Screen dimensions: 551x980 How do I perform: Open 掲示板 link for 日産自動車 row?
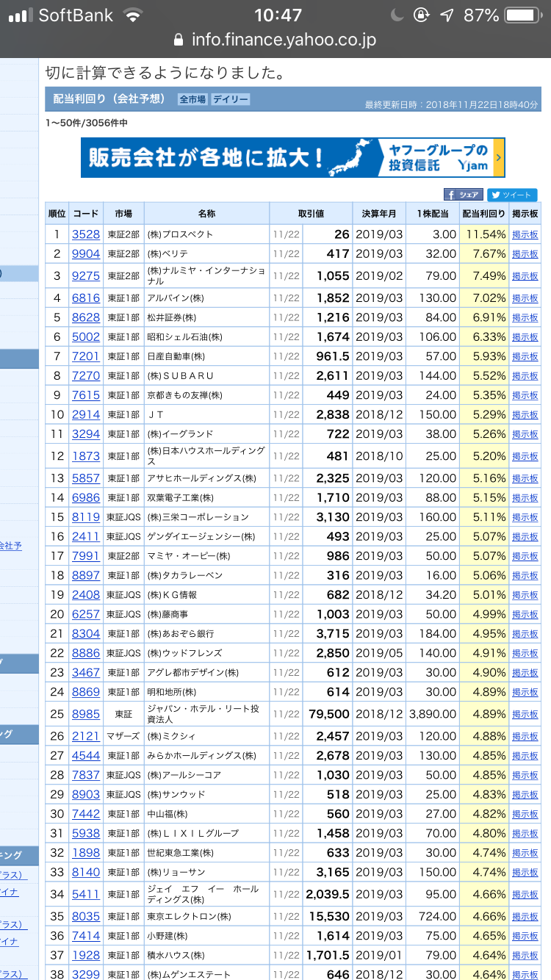[x=525, y=357]
